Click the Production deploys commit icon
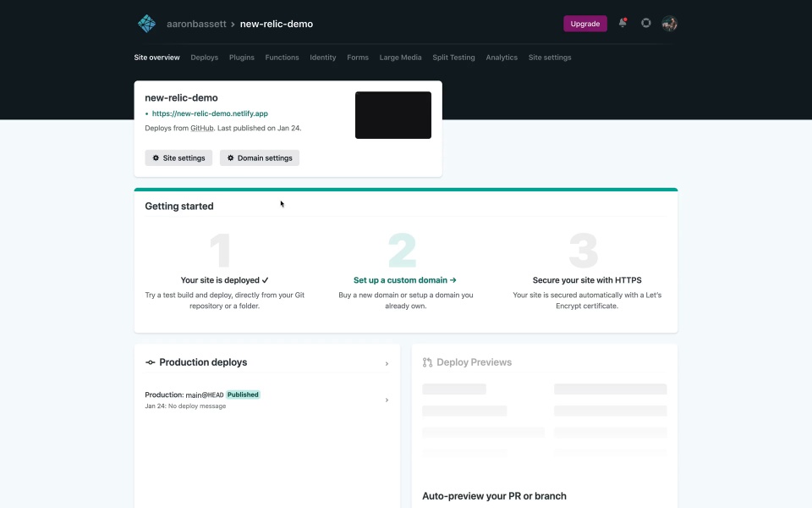812x508 pixels. pos(151,362)
